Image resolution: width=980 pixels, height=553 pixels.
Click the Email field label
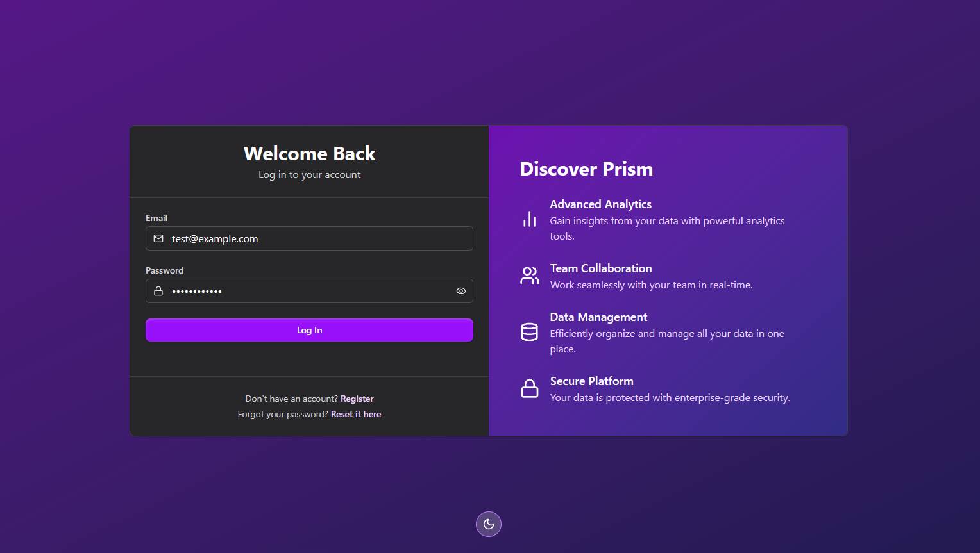coord(156,218)
